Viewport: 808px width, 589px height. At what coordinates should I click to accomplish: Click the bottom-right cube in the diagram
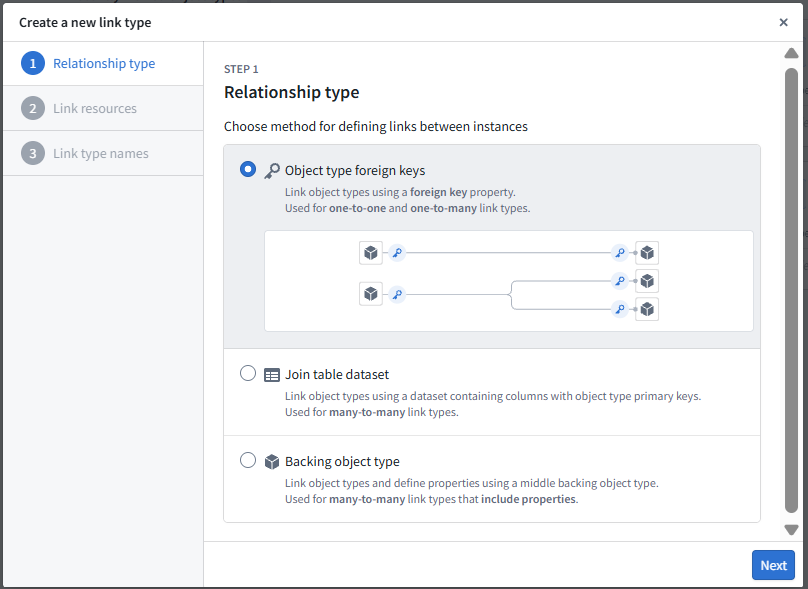tap(647, 309)
